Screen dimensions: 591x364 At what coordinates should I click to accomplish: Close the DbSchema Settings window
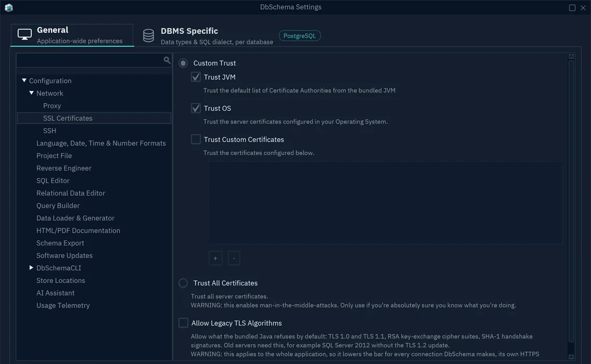583,7
